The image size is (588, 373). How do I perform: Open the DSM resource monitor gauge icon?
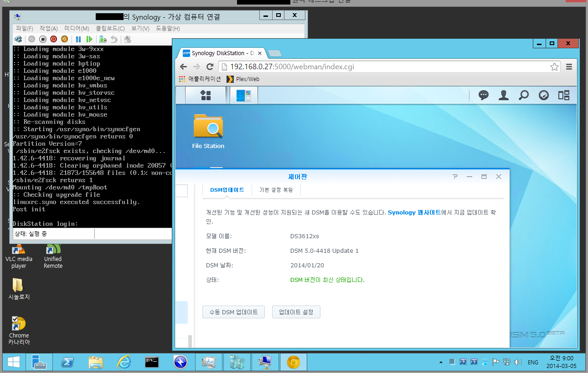pyautogui.click(x=543, y=95)
